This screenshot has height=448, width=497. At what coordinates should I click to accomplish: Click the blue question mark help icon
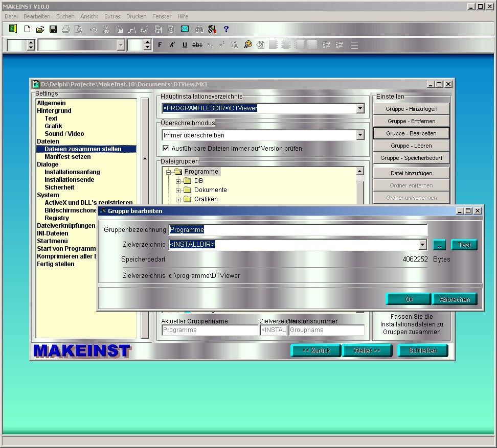coord(226,29)
